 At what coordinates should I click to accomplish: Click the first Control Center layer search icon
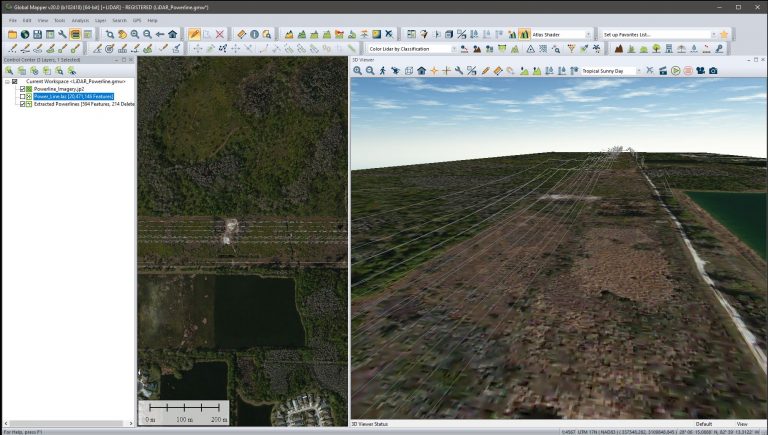click(x=9, y=71)
